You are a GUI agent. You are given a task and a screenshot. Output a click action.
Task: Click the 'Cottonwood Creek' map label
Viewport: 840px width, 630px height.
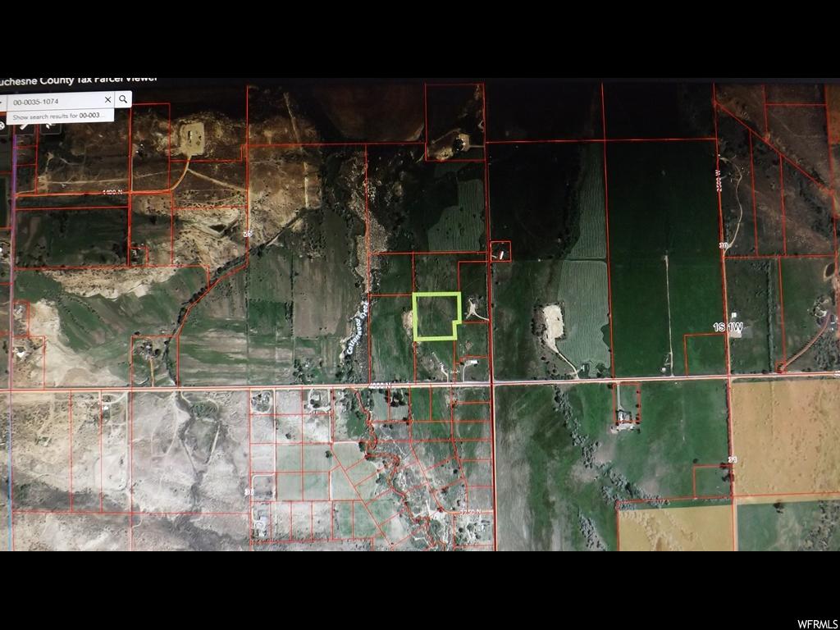coord(358,328)
